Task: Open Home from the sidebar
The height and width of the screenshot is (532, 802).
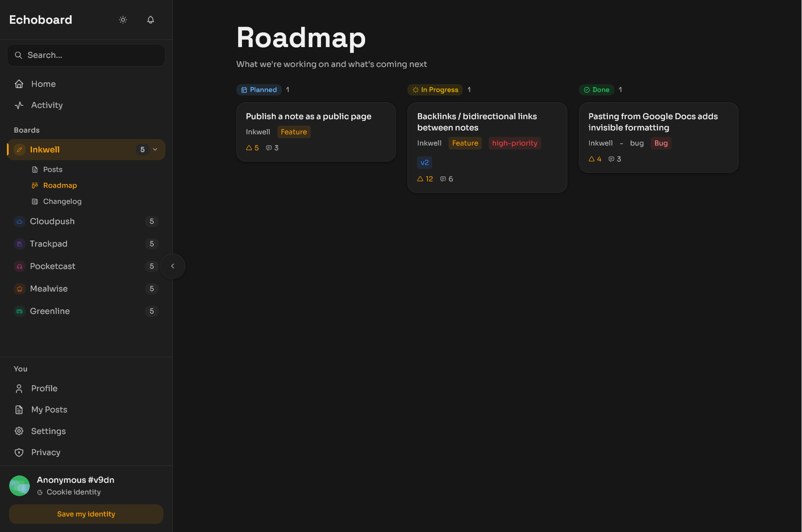Action: tap(43, 84)
